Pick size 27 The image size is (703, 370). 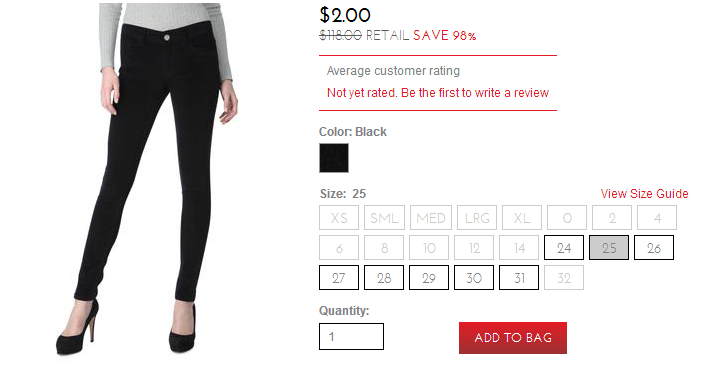[339, 278]
